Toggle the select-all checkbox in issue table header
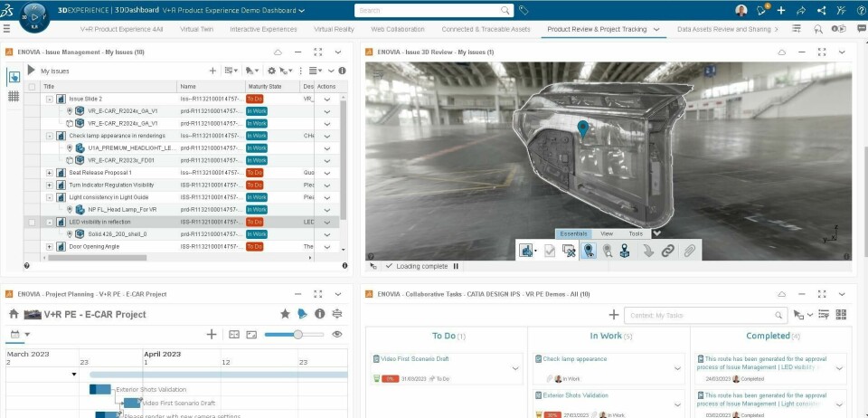The width and height of the screenshot is (868, 418). pos(33,87)
